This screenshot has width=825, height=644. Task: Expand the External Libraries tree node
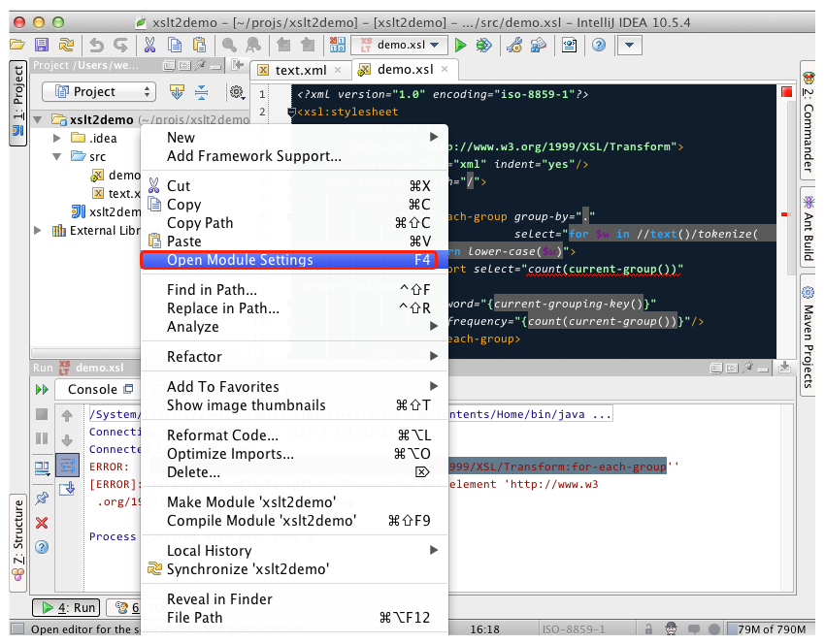pos(38,231)
